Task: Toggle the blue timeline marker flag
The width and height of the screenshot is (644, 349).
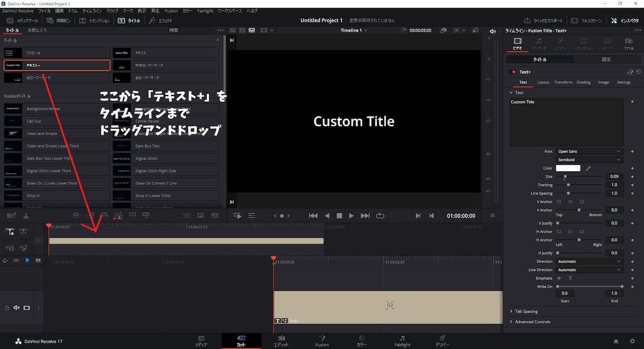Action: coord(27,260)
